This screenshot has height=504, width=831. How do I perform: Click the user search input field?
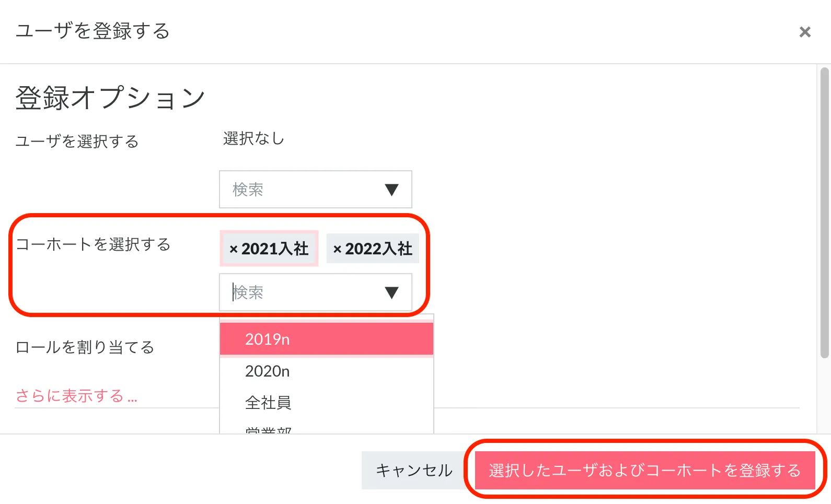(303, 190)
